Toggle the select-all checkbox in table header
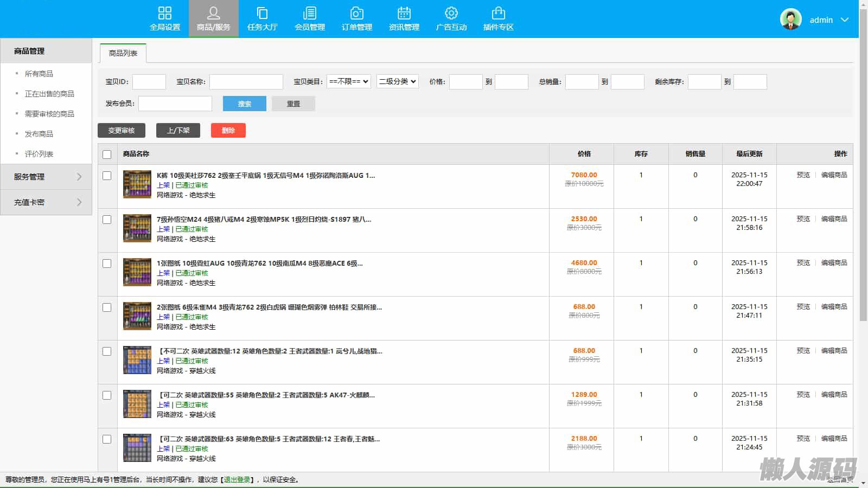The width and height of the screenshot is (868, 488). pos(107,155)
